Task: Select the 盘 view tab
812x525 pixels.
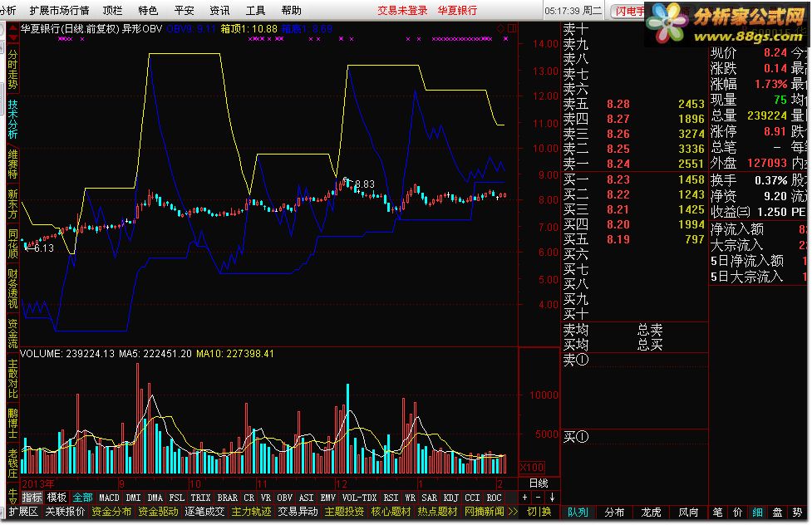Action: (777, 512)
